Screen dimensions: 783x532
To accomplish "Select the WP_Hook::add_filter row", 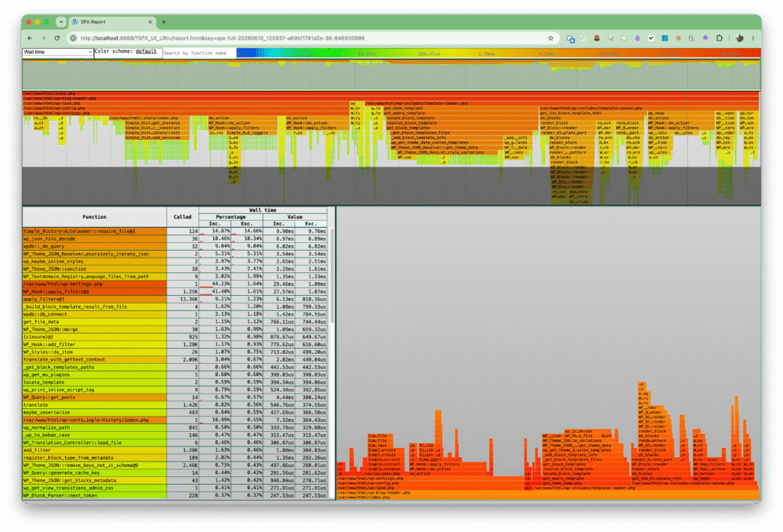I will 175,345.
